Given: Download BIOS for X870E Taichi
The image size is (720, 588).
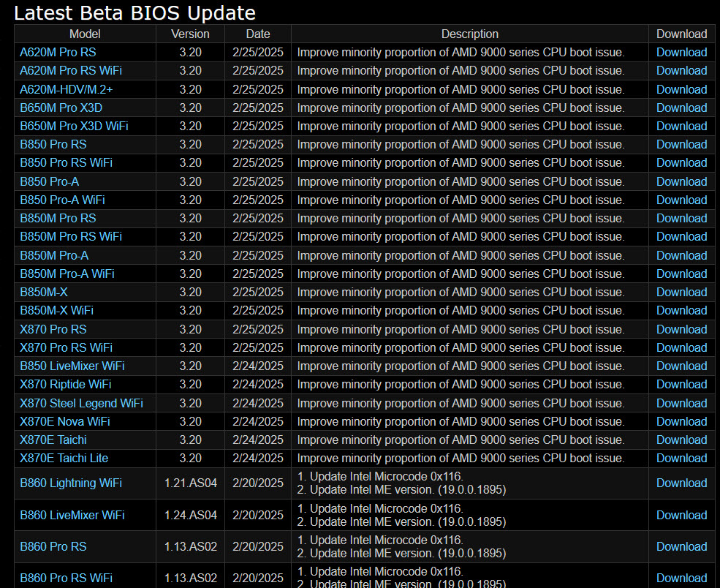Looking at the screenshot, I should (681, 440).
